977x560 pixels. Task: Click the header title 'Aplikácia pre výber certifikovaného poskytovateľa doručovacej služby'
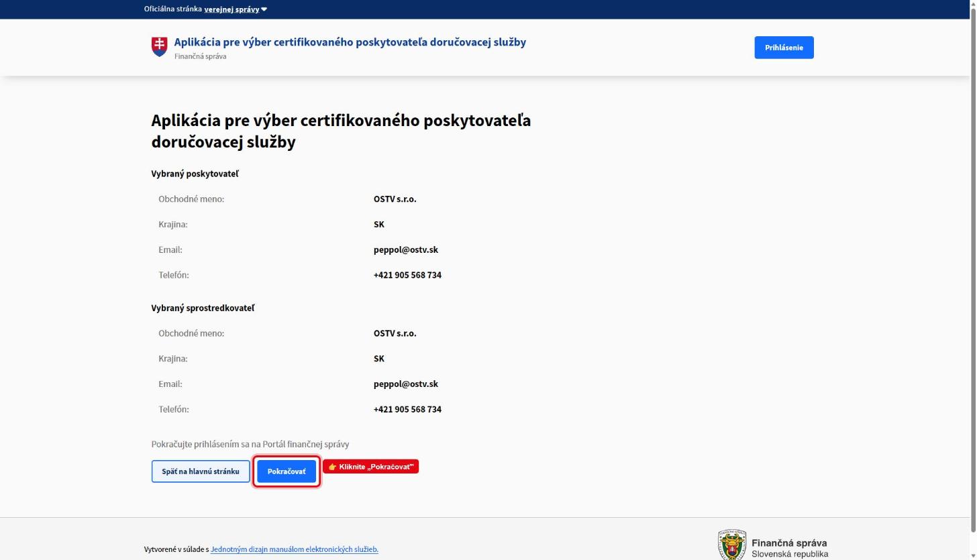[350, 42]
